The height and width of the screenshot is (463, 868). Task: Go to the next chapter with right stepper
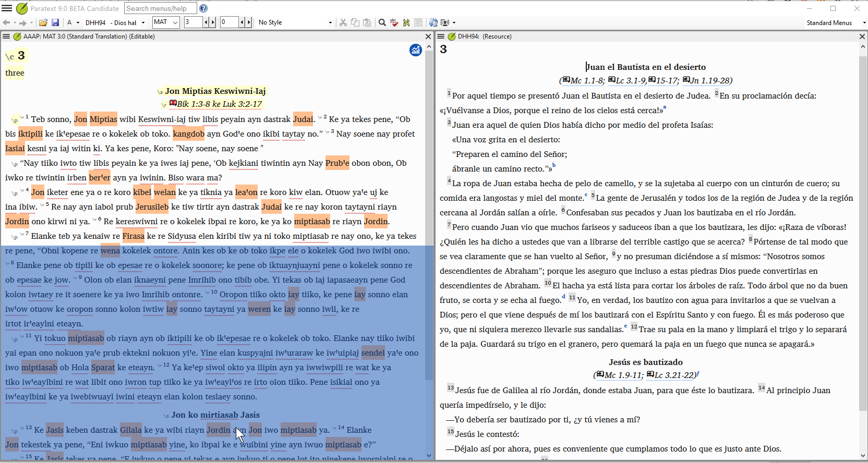point(213,22)
